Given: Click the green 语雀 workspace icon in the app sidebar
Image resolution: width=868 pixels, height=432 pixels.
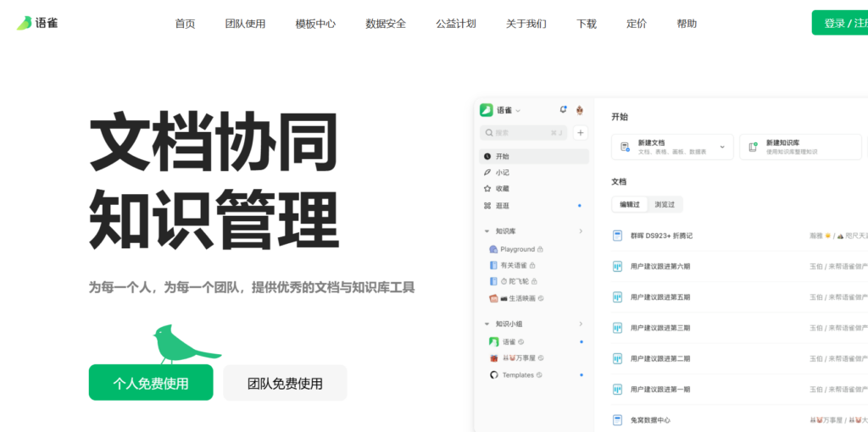Looking at the screenshot, I should click(x=486, y=110).
